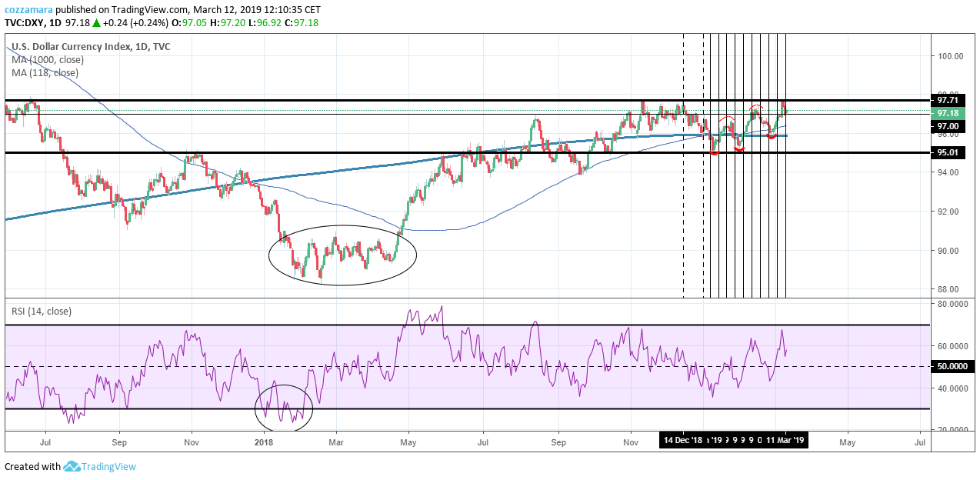Click the 14 Dec '18 date marker
Screen dimensions: 980x480
(683, 441)
